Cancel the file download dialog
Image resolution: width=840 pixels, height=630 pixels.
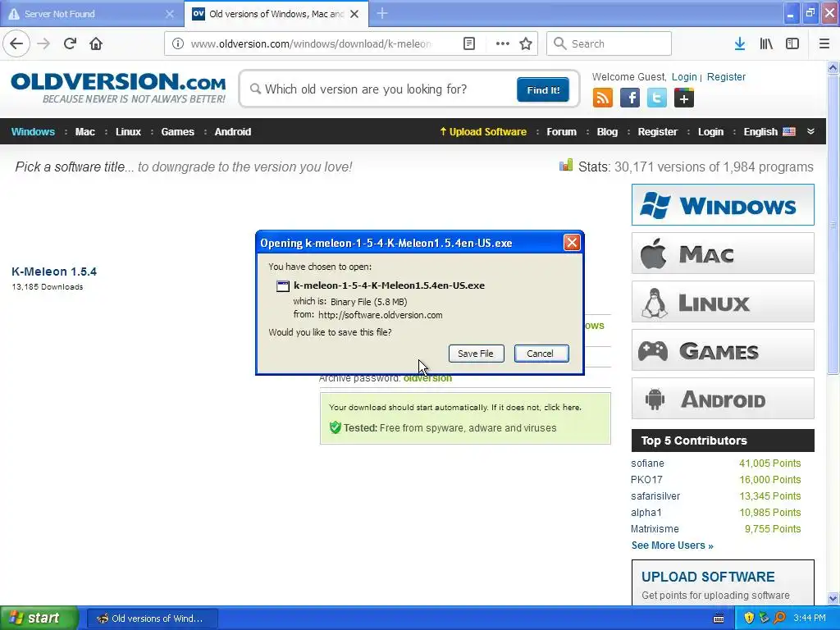(x=541, y=354)
